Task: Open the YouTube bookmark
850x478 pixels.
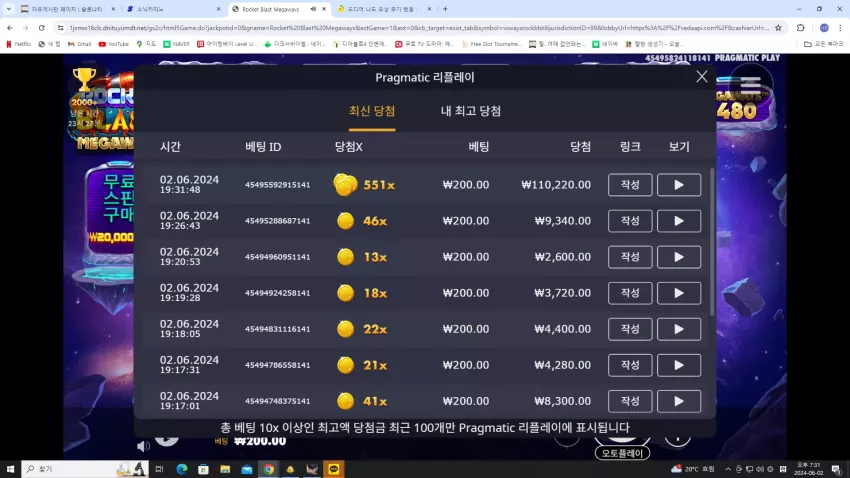Action: tap(114, 44)
